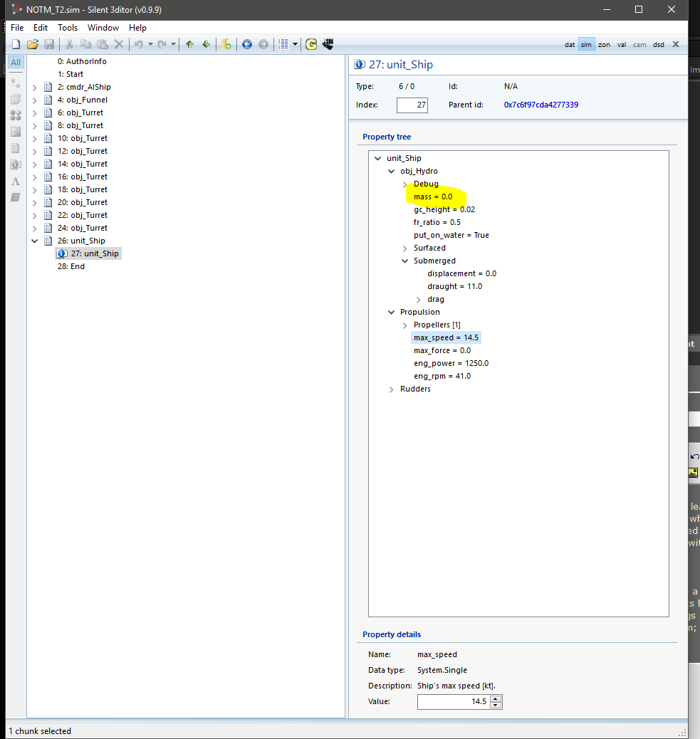Click the colored list view icon
The width and height of the screenshot is (700, 739).
283,44
